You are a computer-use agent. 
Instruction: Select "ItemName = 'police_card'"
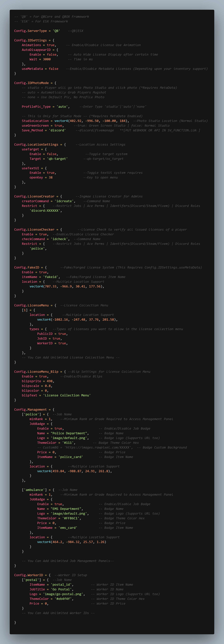[60, 457]
